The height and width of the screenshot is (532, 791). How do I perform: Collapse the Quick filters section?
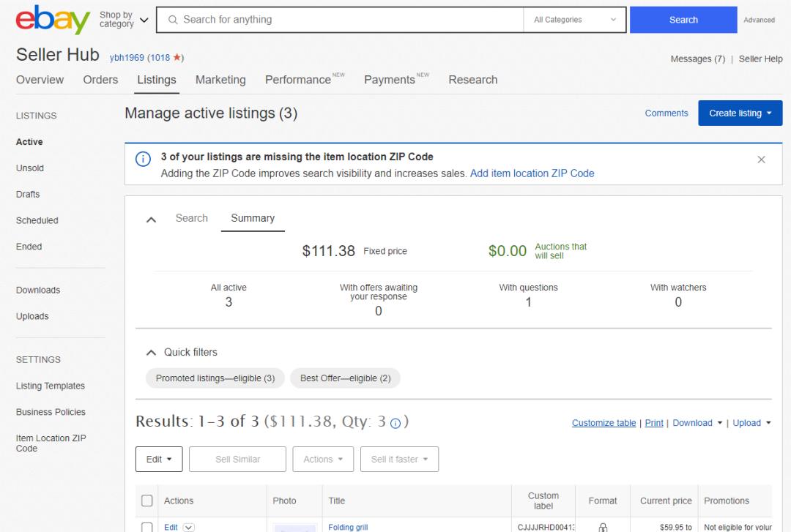point(152,352)
